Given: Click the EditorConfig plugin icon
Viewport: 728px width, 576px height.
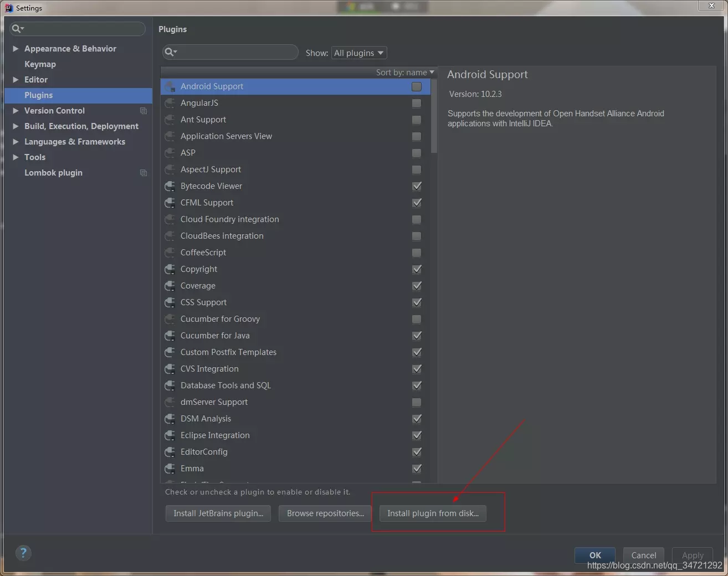Looking at the screenshot, I should coord(170,452).
